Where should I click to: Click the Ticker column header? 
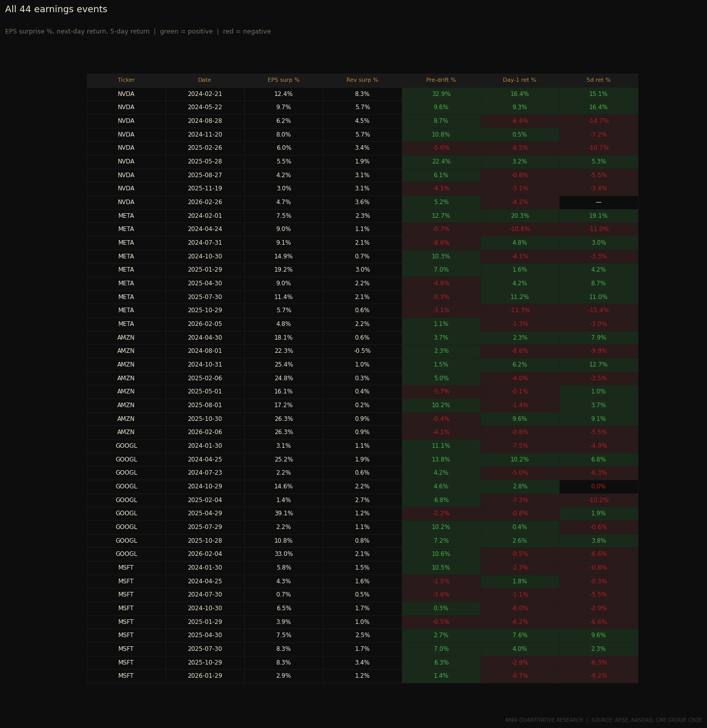click(x=126, y=80)
